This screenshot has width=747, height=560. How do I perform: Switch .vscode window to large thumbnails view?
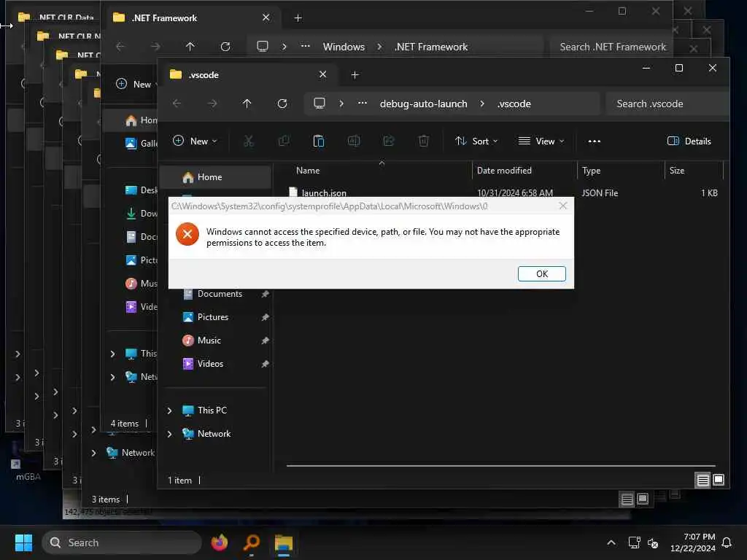pyautogui.click(x=719, y=480)
